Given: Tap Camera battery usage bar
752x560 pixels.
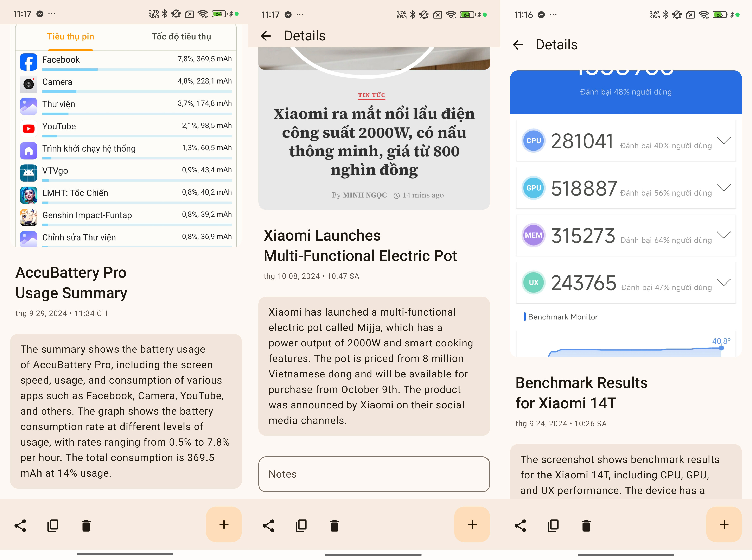Looking at the screenshot, I should (137, 91).
